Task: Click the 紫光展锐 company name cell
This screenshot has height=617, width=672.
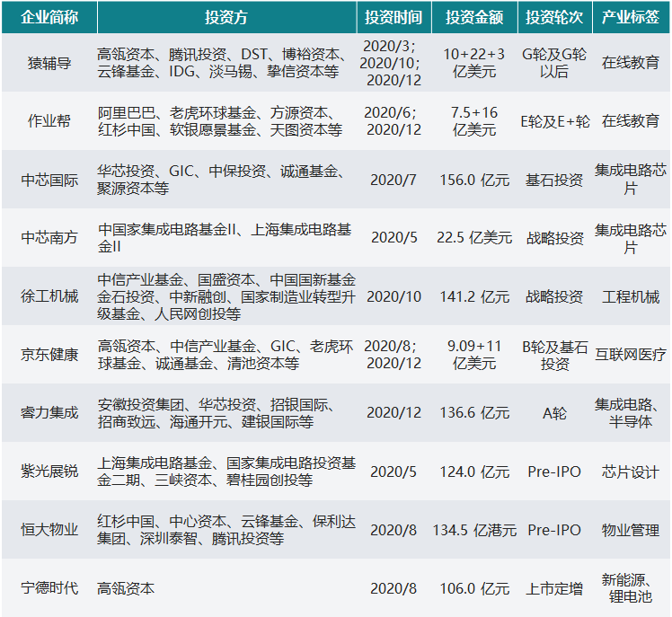Action: [x=49, y=472]
